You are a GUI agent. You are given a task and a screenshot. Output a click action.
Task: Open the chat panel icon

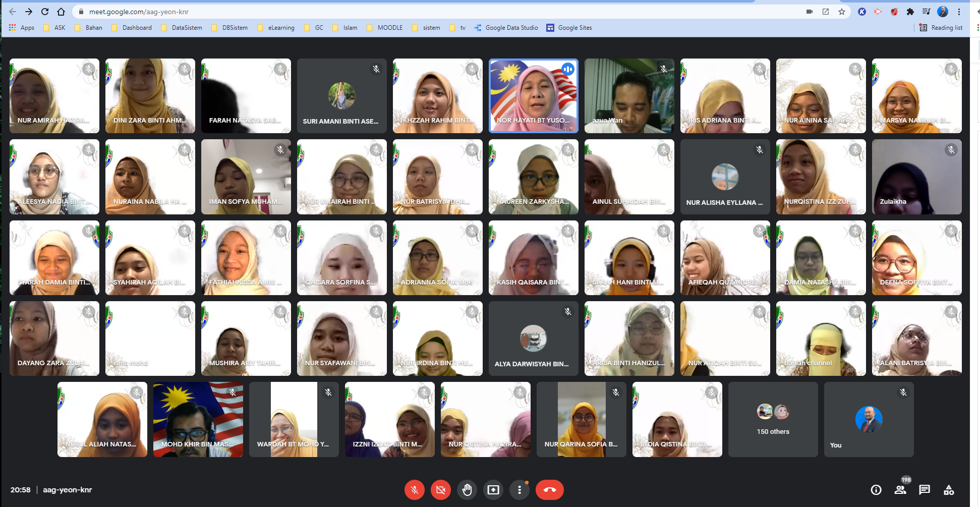tap(925, 490)
